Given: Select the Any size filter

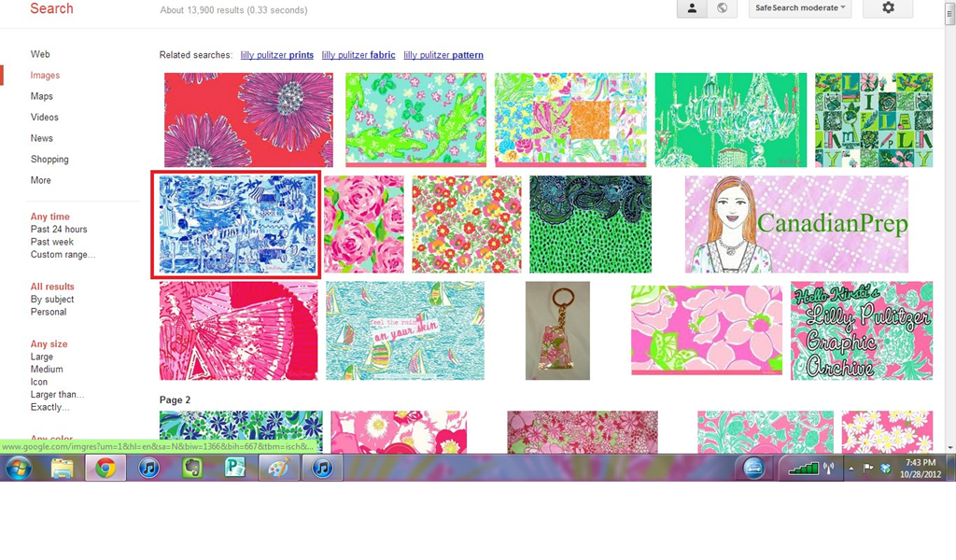Looking at the screenshot, I should 49,343.
